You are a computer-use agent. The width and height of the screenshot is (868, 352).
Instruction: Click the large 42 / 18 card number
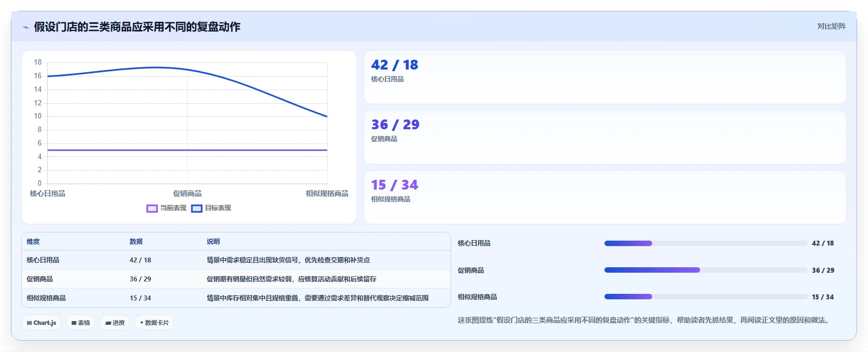395,65
